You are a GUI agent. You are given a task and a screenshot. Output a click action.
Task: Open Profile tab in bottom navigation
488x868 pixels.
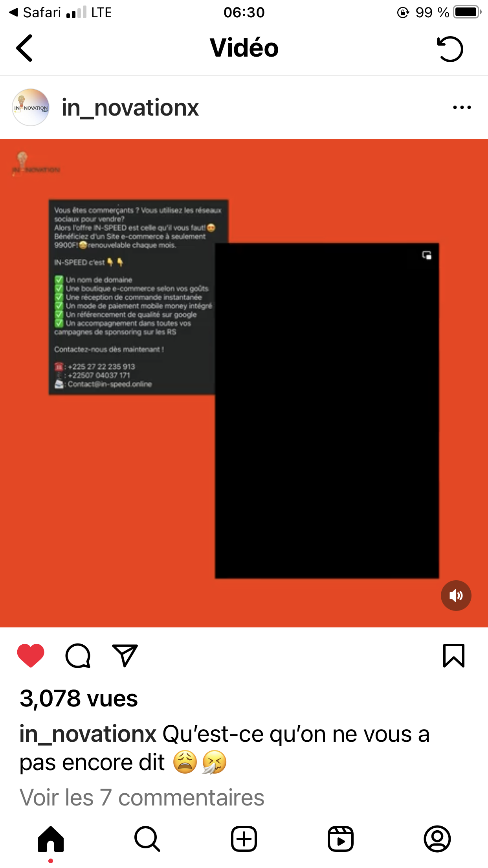(x=437, y=839)
